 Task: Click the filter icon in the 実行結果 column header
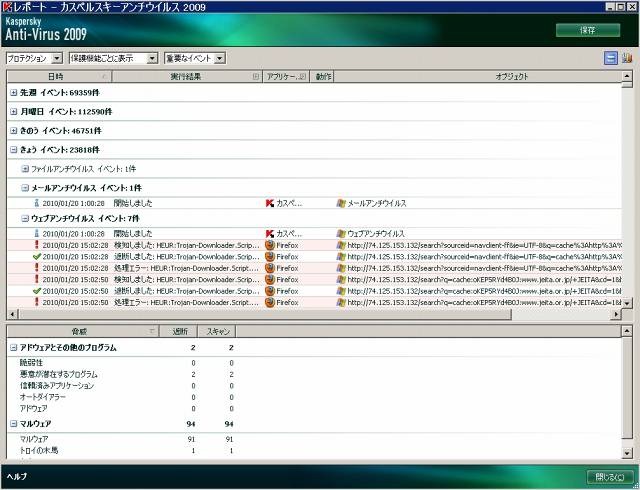(256, 76)
